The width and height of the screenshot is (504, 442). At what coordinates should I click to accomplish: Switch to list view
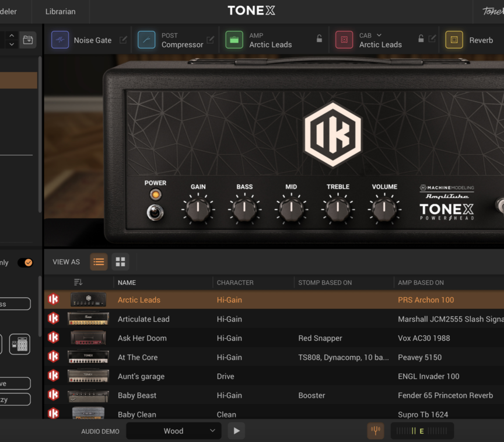[99, 262]
